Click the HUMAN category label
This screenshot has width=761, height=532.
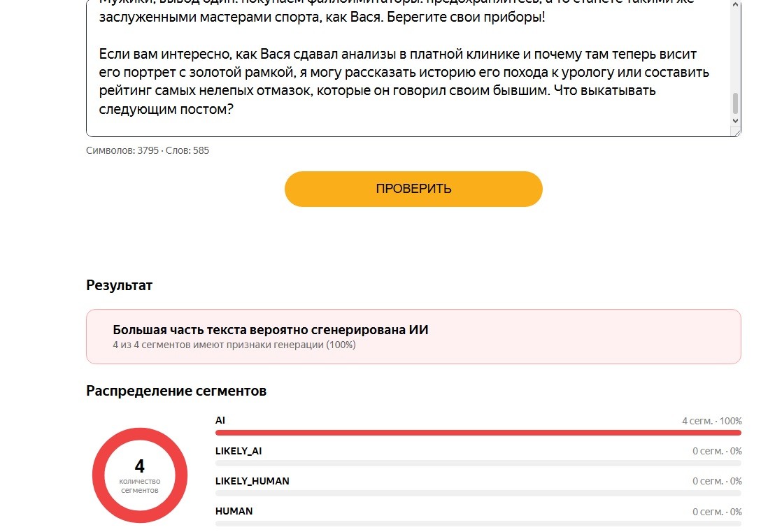pos(234,511)
